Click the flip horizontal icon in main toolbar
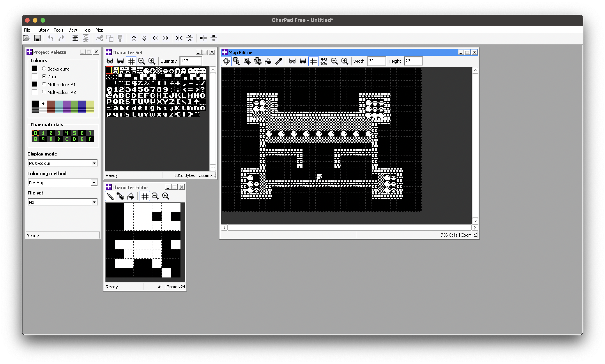Screen dimensions: 605x364 tap(179, 39)
